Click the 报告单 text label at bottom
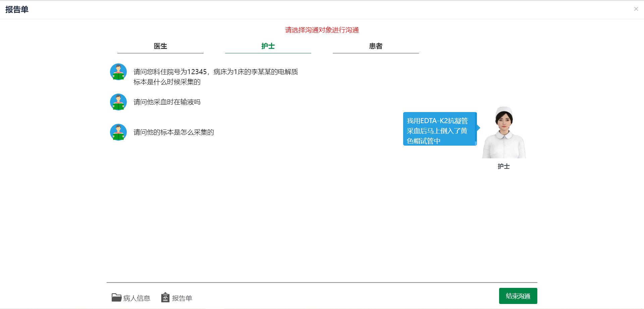This screenshot has height=309, width=644. coord(182,298)
